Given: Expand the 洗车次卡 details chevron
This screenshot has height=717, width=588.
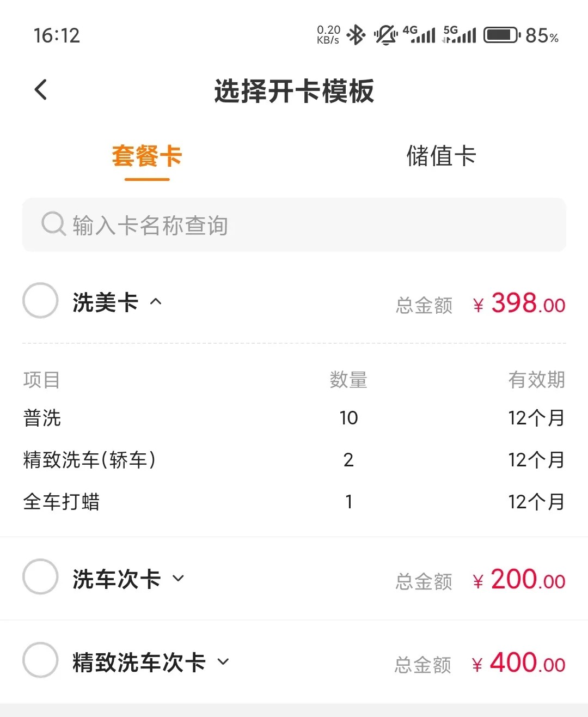Looking at the screenshot, I should 178,578.
